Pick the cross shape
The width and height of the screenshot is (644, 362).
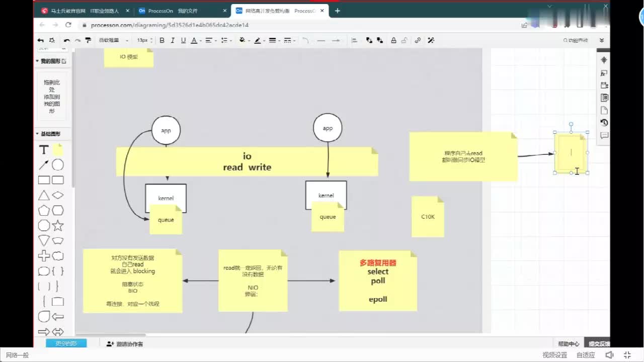(44, 256)
